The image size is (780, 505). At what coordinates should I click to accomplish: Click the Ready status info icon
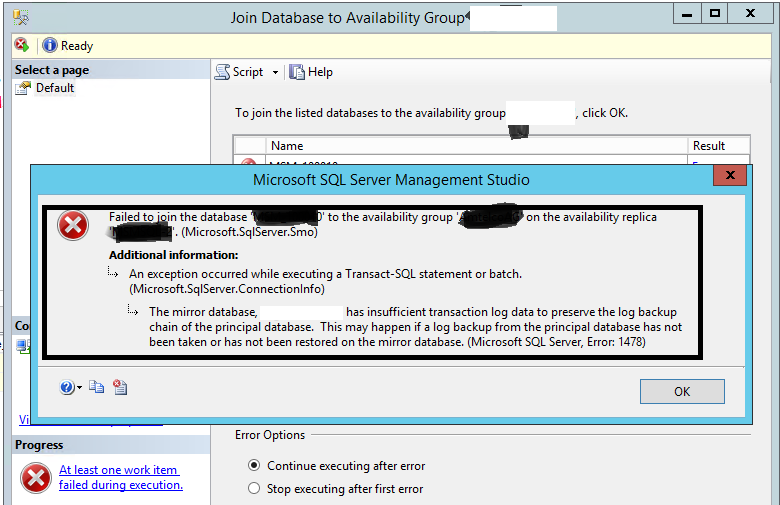(50, 45)
